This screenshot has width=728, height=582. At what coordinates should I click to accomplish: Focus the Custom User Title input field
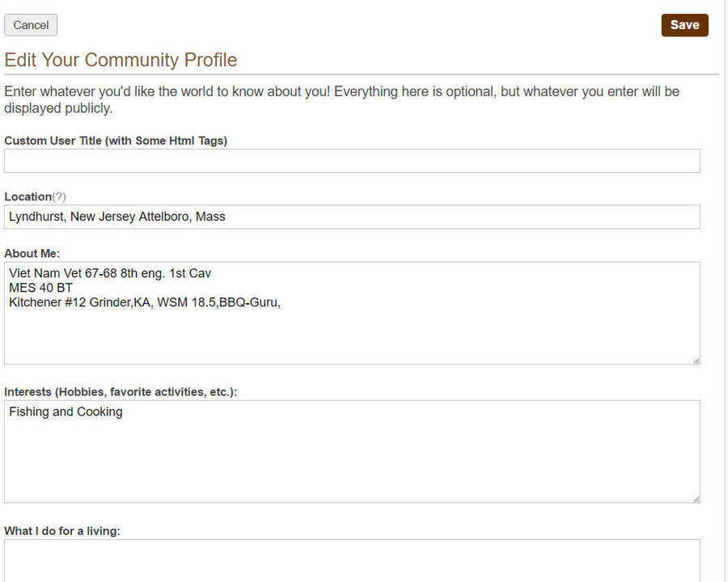[x=352, y=161]
